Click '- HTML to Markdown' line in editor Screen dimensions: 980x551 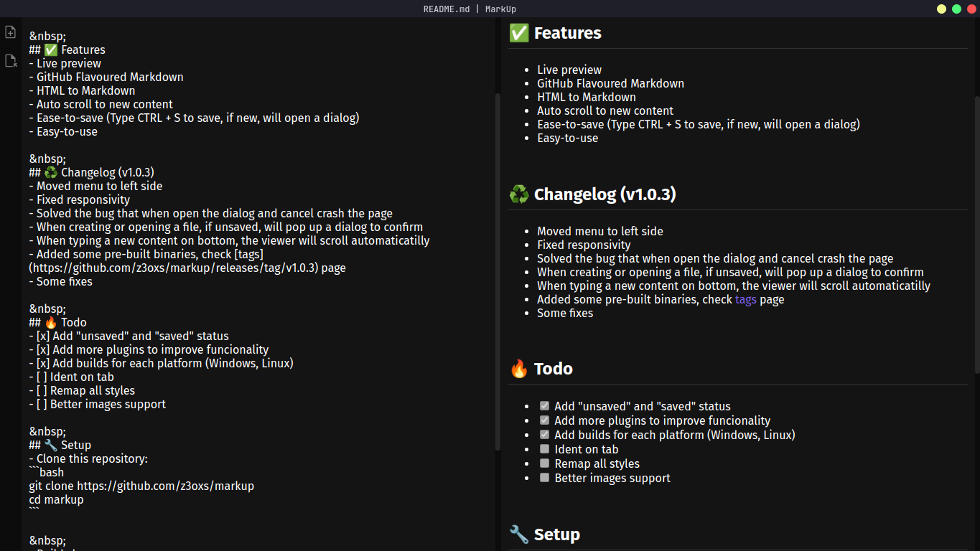[x=82, y=90]
